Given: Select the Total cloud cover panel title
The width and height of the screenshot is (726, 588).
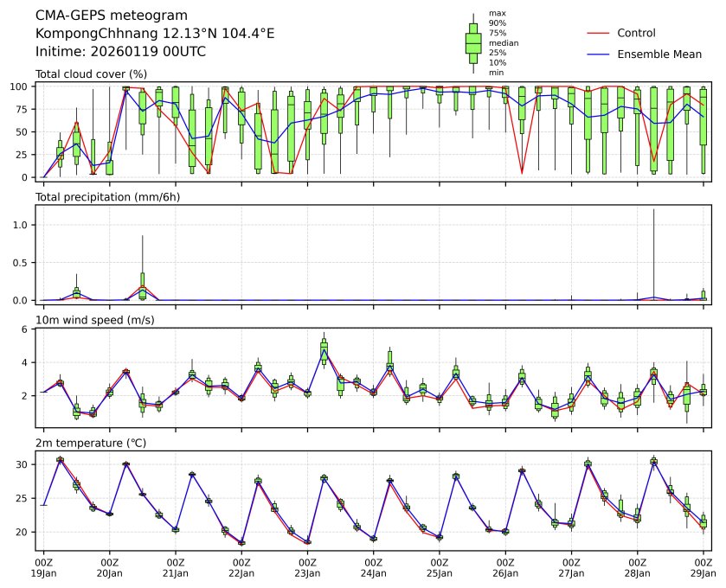Looking at the screenshot, I should tap(91, 74).
